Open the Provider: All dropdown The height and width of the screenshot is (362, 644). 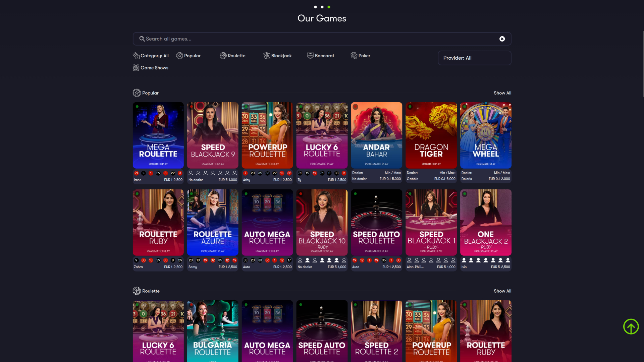[474, 58]
